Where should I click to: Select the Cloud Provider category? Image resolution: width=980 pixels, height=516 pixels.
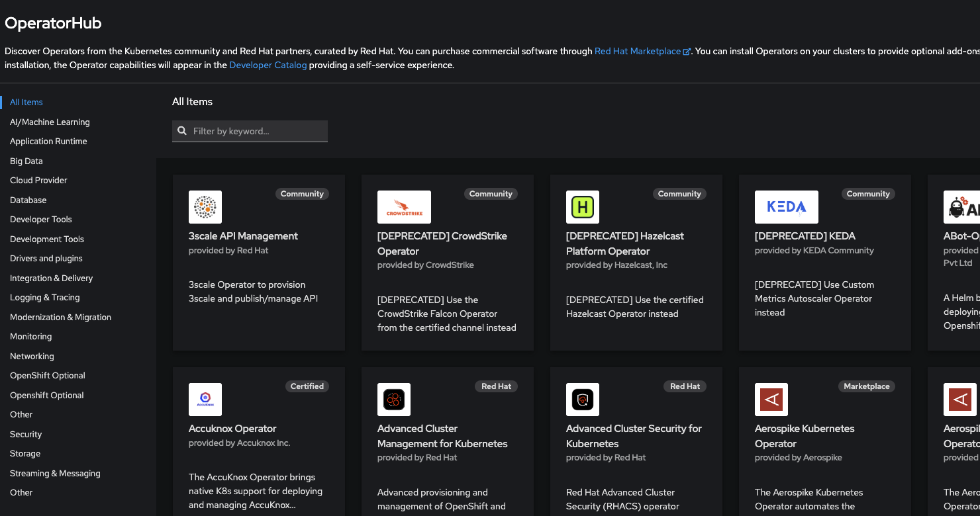coord(38,181)
